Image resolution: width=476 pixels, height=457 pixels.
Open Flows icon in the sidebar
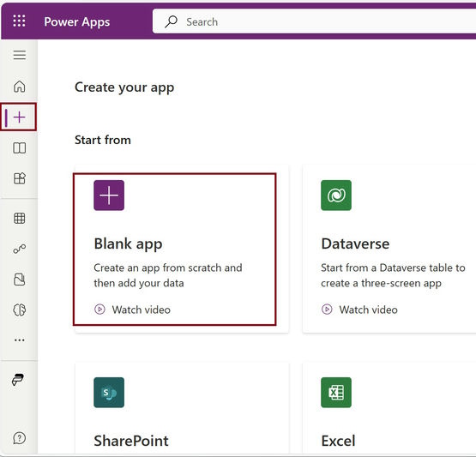tap(20, 249)
